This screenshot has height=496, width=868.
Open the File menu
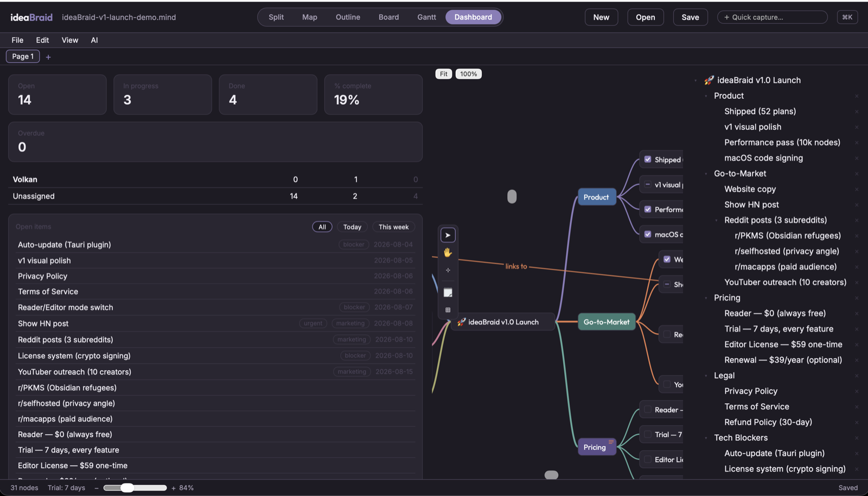point(17,40)
